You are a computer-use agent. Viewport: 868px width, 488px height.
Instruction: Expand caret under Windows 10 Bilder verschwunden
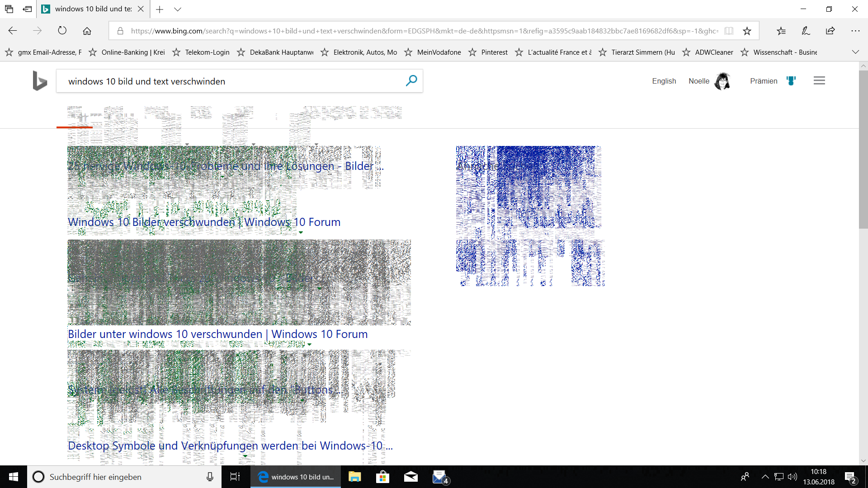coord(301,233)
